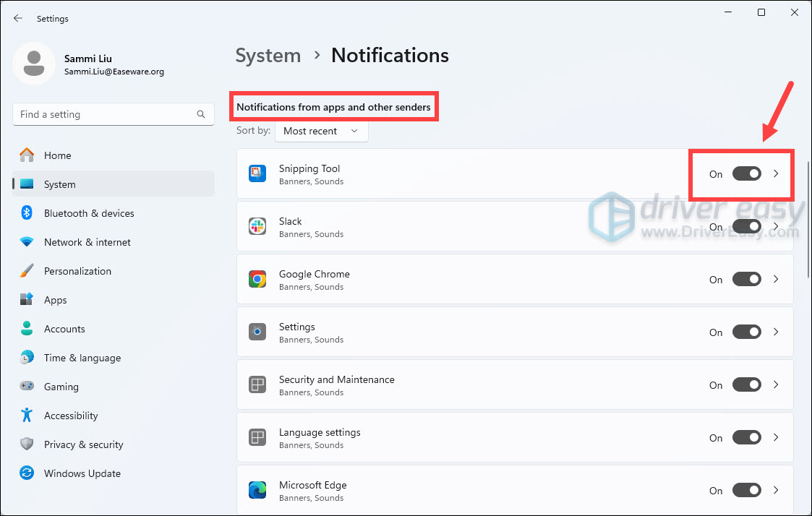The width and height of the screenshot is (812, 516).
Task: Click the Find a setting search box
Action: (x=105, y=114)
